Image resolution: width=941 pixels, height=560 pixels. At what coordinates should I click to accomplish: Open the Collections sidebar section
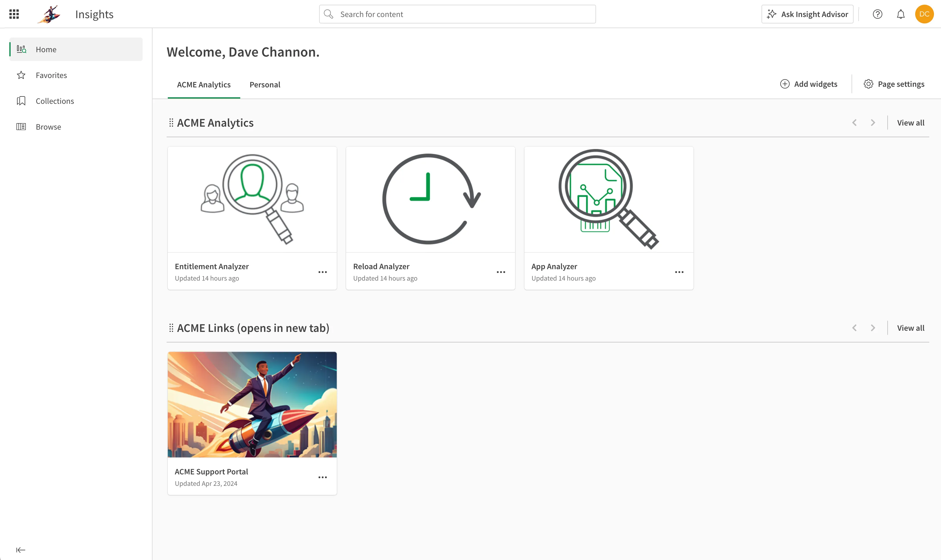pos(55,101)
